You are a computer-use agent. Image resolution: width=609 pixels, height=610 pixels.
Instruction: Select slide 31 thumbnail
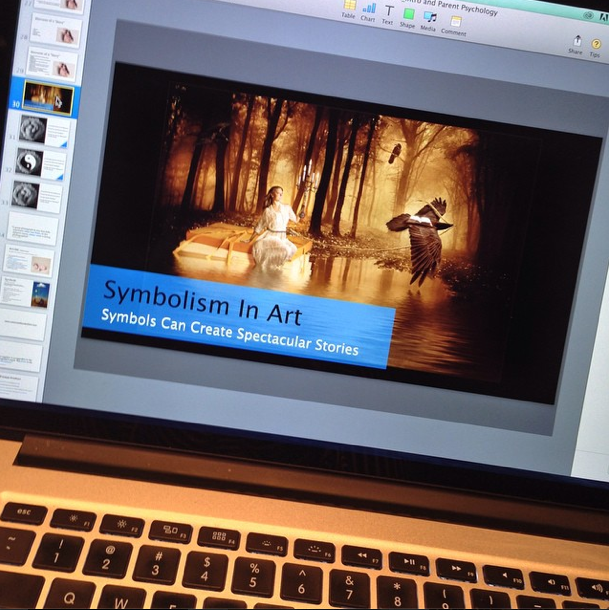[44, 132]
